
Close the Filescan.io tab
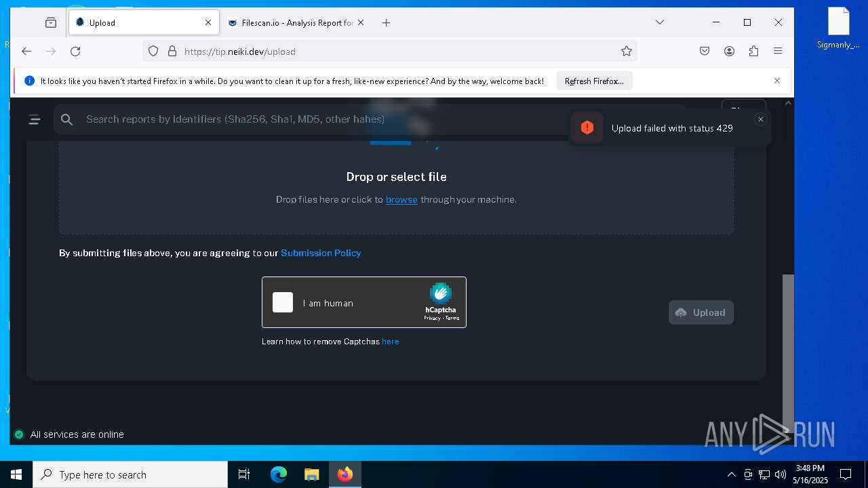[361, 22]
